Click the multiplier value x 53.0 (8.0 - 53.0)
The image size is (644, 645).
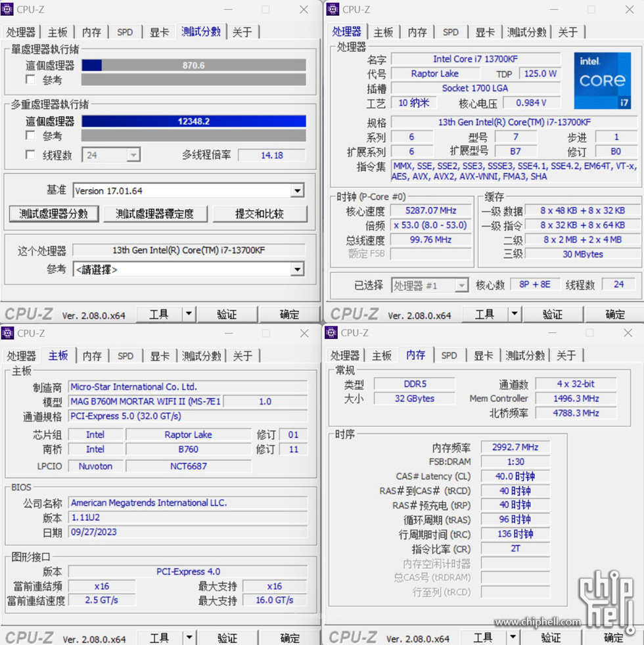431,225
